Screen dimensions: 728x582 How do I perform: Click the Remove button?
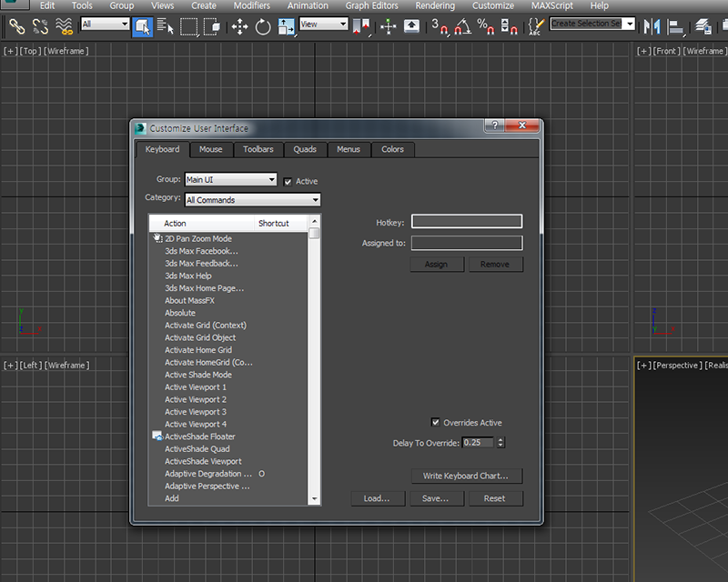tap(495, 264)
